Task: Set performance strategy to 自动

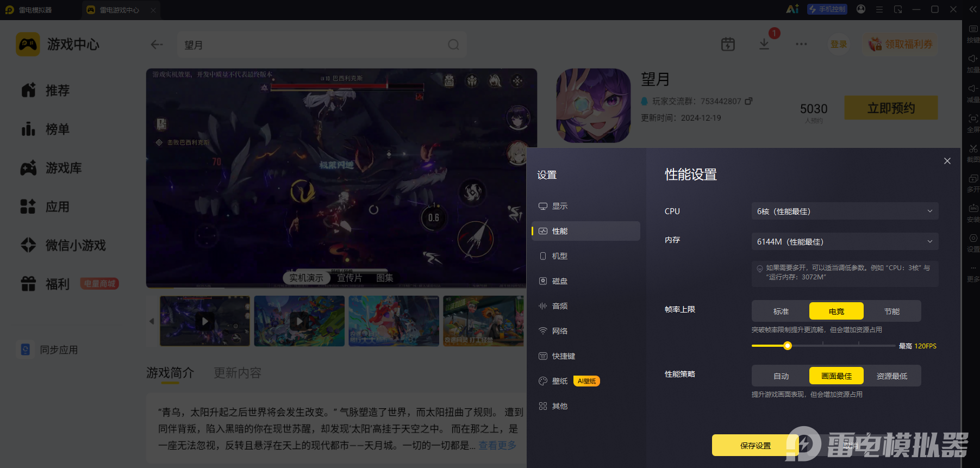Action: 781,376
